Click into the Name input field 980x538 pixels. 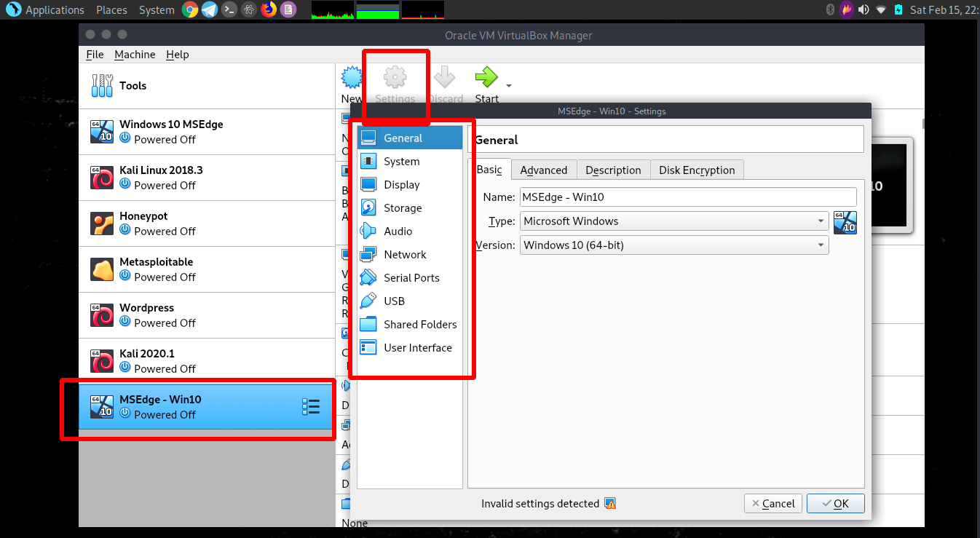pyautogui.click(x=688, y=197)
